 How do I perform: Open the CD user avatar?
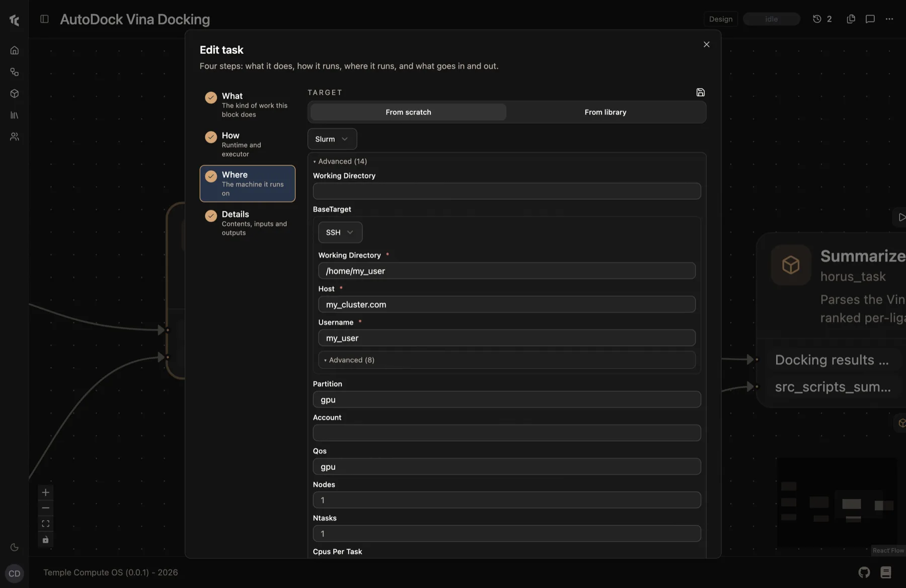14,573
